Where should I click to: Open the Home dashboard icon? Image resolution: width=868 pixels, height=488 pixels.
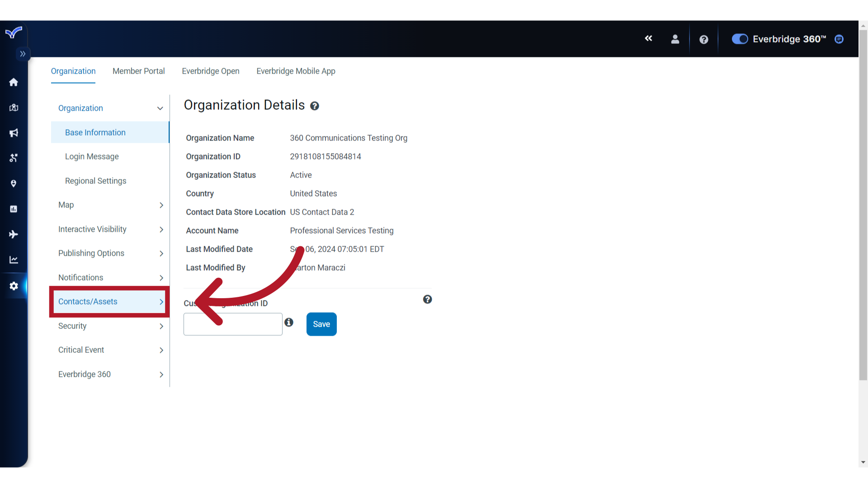point(14,82)
